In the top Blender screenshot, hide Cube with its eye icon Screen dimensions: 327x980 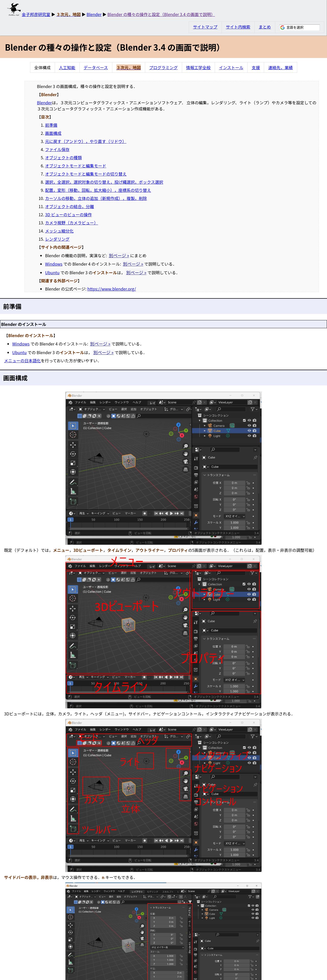coord(249,431)
